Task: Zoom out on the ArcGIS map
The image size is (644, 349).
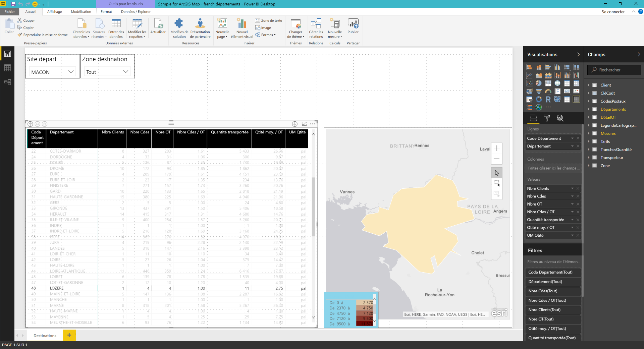Action: 497,159
